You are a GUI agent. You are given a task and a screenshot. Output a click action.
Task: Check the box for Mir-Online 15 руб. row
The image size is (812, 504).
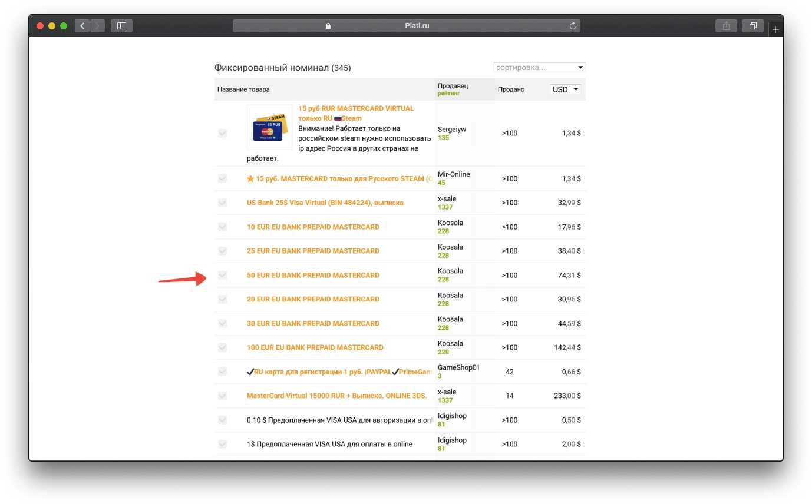[222, 178]
